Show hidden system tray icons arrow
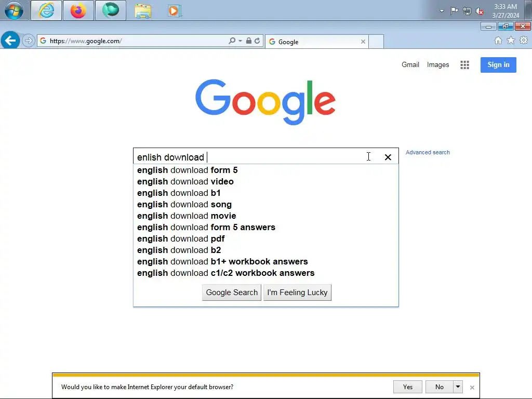This screenshot has height=399, width=532. pos(442,11)
